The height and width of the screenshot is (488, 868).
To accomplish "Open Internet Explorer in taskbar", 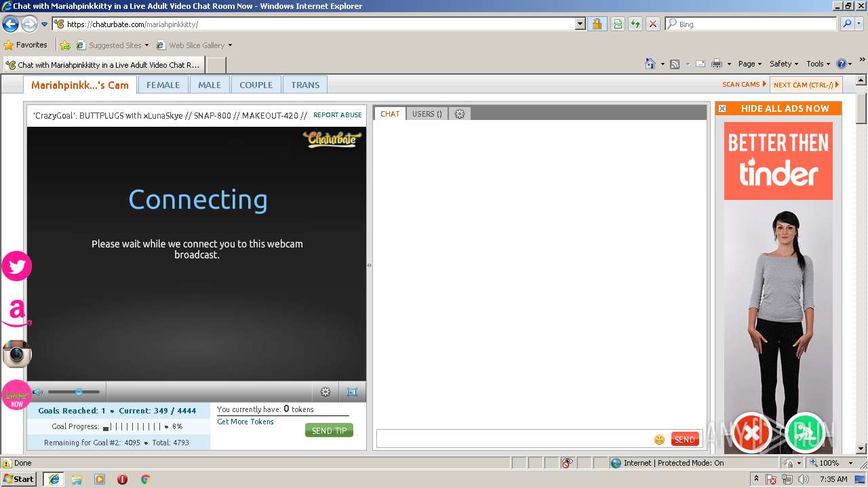I will pos(54,479).
